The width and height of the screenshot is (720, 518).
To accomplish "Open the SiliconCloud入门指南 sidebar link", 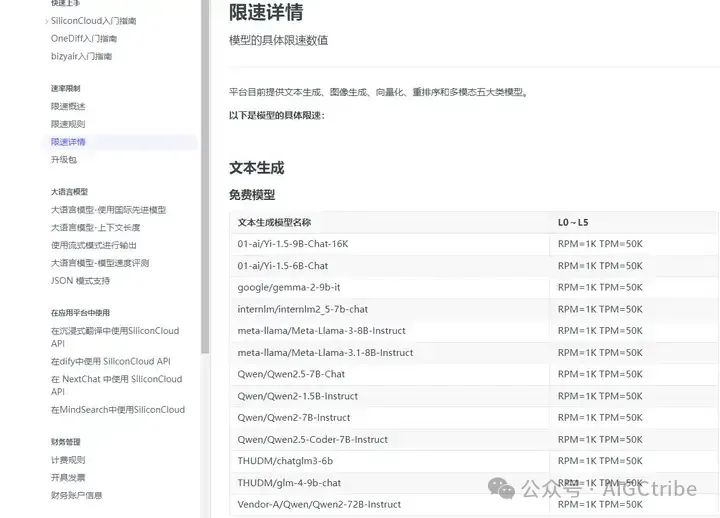I will point(93,21).
